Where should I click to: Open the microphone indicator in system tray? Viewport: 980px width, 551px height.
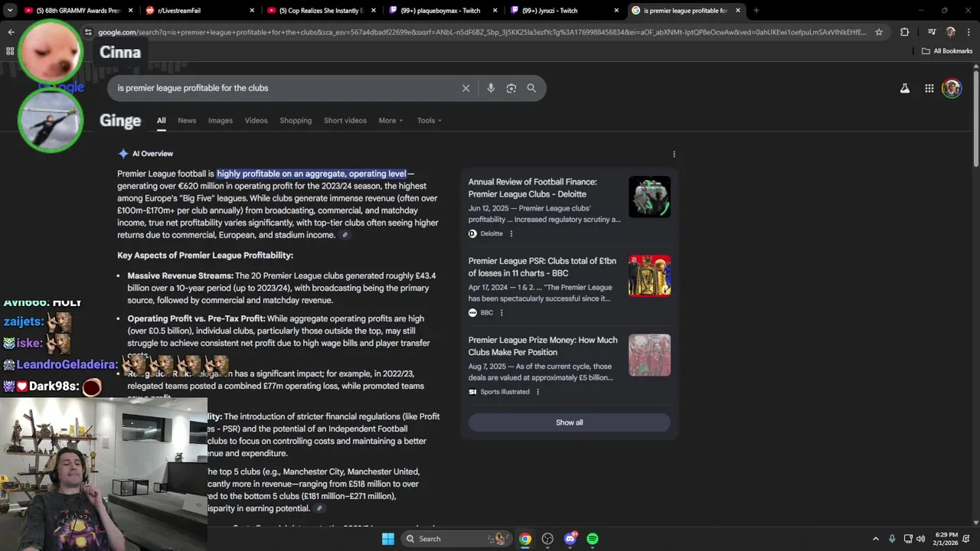892,539
